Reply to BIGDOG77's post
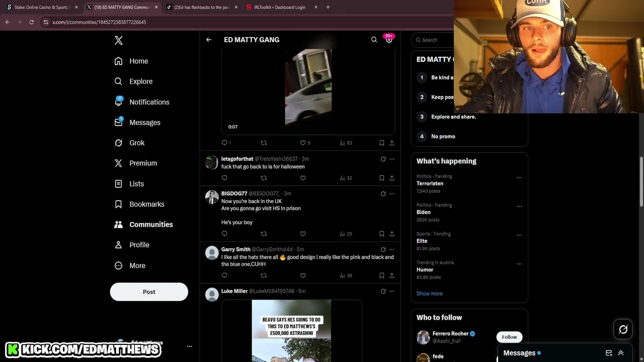 click(224, 234)
